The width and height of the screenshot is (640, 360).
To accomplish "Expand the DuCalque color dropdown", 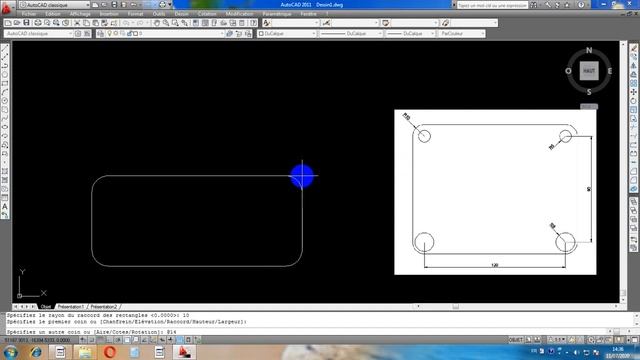I will pyautogui.click(x=313, y=33).
